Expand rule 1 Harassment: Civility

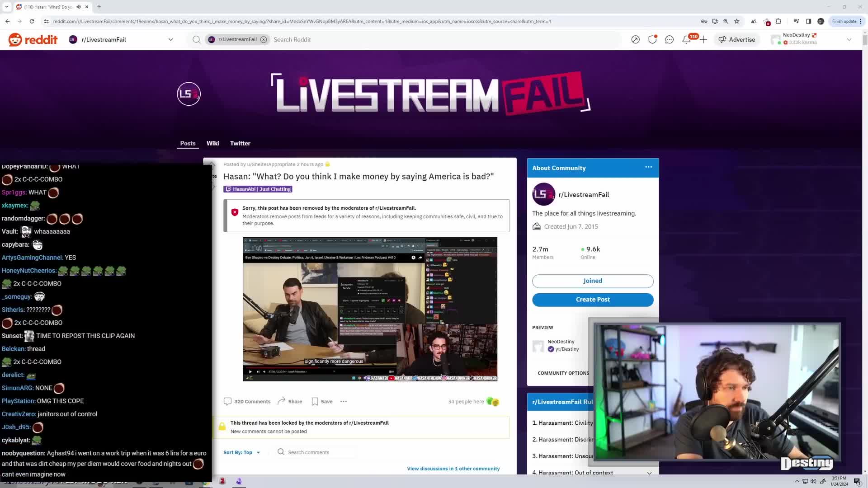(x=562, y=423)
